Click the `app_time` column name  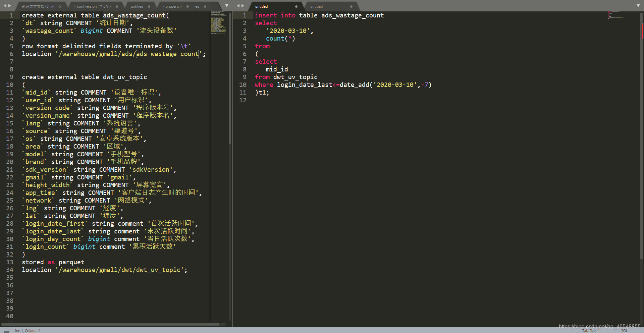tap(40, 193)
